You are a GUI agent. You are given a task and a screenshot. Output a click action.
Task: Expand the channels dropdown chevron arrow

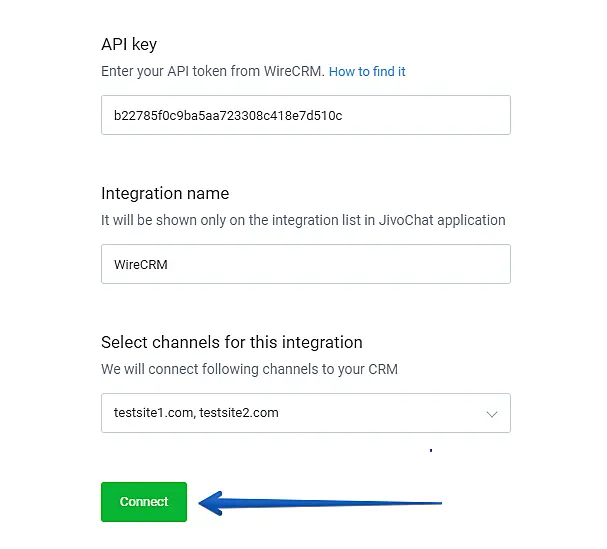tap(491, 413)
